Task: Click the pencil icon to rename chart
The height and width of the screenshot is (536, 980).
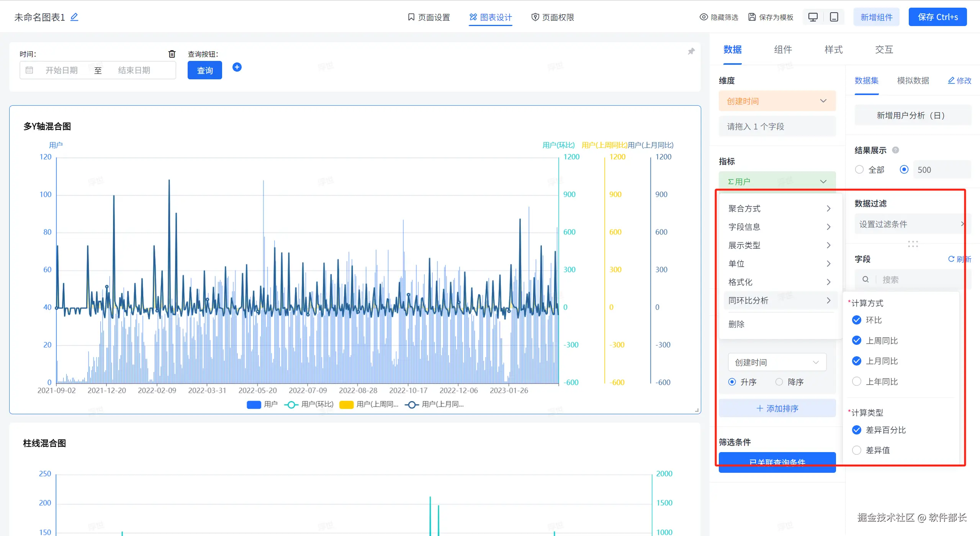Action: click(74, 17)
